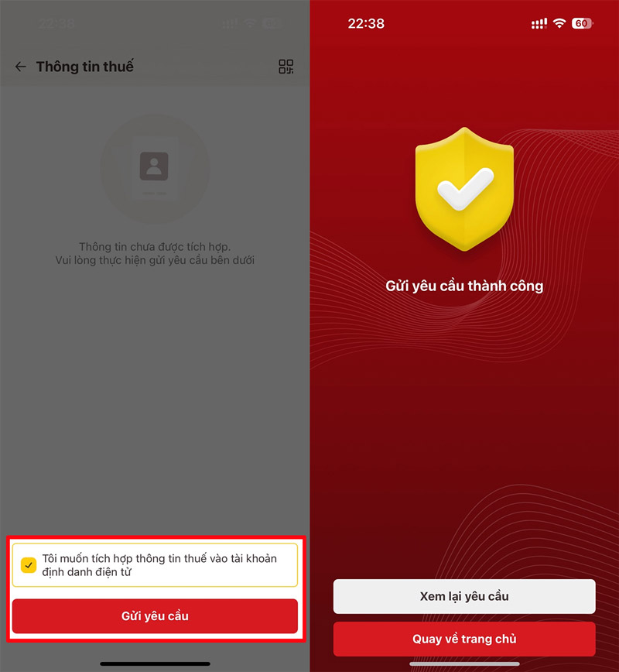Image resolution: width=619 pixels, height=672 pixels.
Task: Tap the Thông tin thuế header title
Action: pyautogui.click(x=85, y=67)
